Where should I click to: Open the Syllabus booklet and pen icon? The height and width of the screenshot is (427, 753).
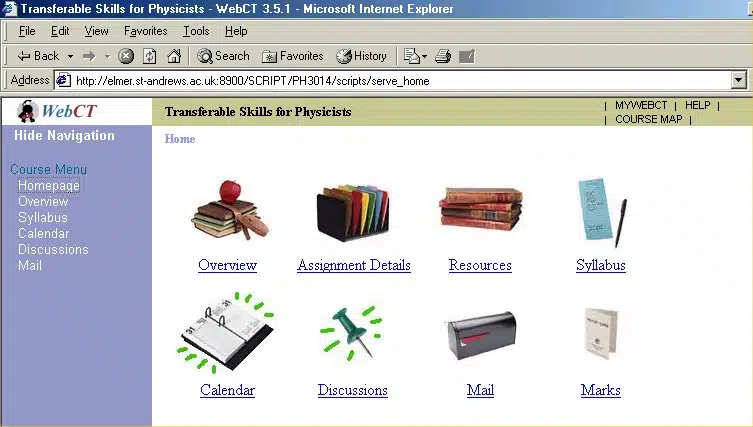click(x=601, y=212)
